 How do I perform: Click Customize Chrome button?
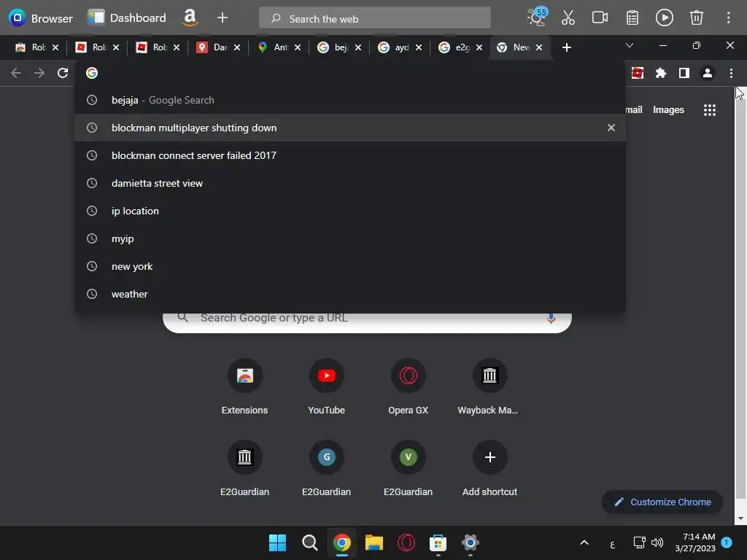[x=662, y=502]
